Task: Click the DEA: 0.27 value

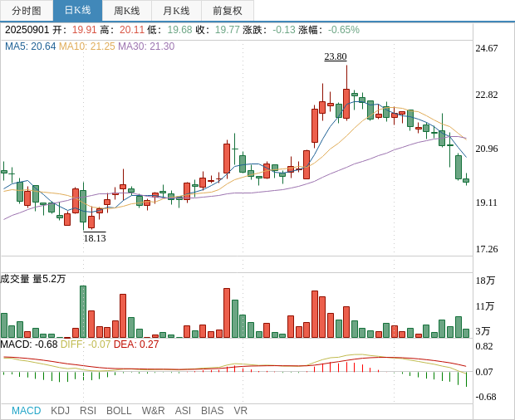Action: pos(136,344)
